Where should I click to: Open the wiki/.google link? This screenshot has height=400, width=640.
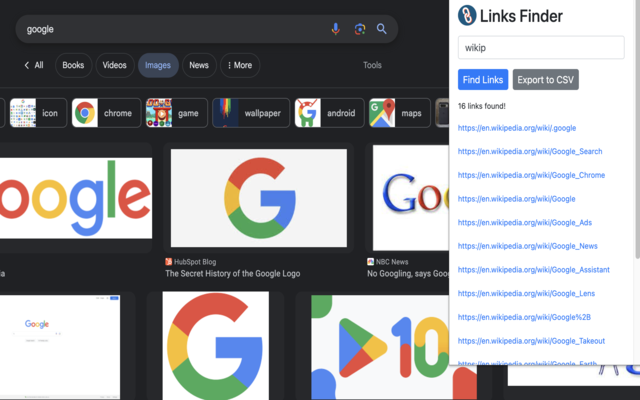tap(517, 128)
